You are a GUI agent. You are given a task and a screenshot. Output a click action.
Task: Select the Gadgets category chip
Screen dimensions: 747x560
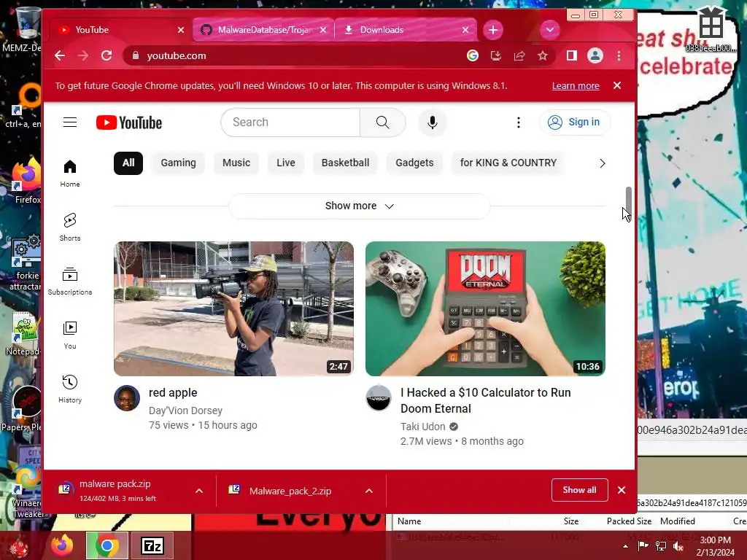pos(414,163)
